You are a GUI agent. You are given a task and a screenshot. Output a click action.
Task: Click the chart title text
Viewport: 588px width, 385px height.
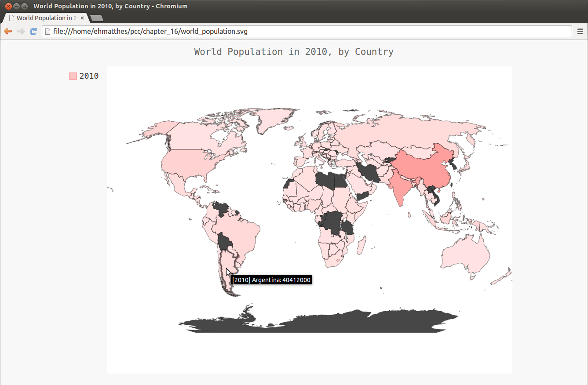(294, 52)
